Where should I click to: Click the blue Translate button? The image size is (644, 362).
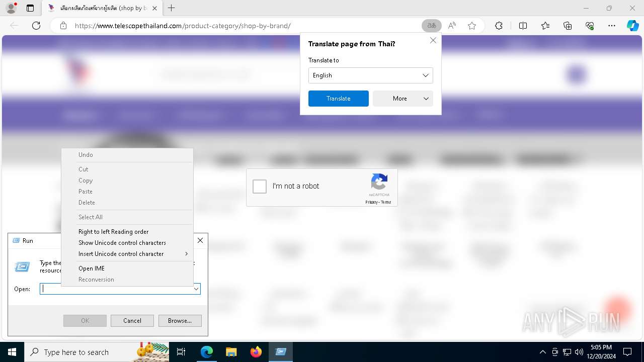pos(339,99)
